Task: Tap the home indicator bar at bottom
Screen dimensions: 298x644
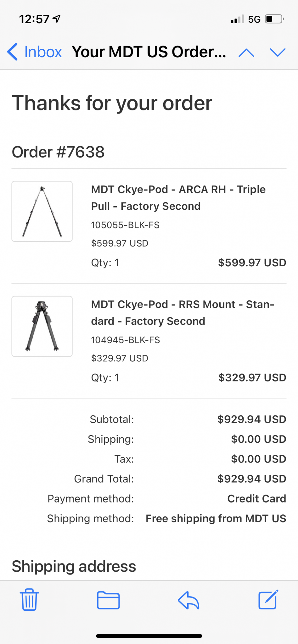Action: pos(149,636)
